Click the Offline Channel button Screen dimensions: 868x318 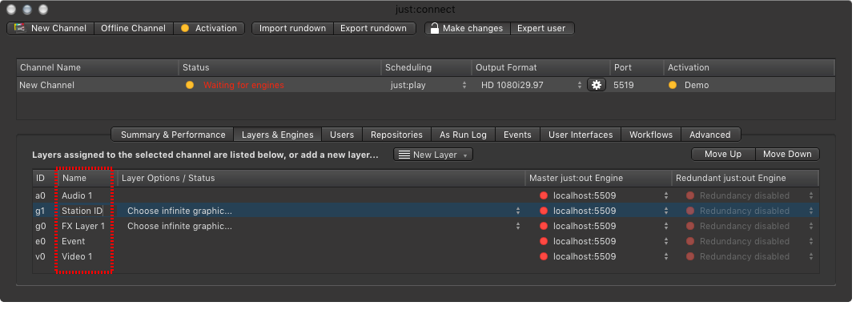coord(134,28)
